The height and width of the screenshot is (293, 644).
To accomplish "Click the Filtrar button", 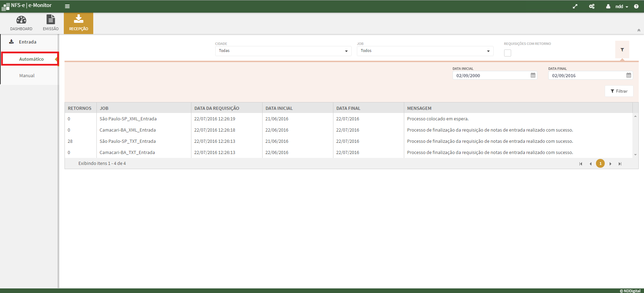I will pyautogui.click(x=619, y=91).
